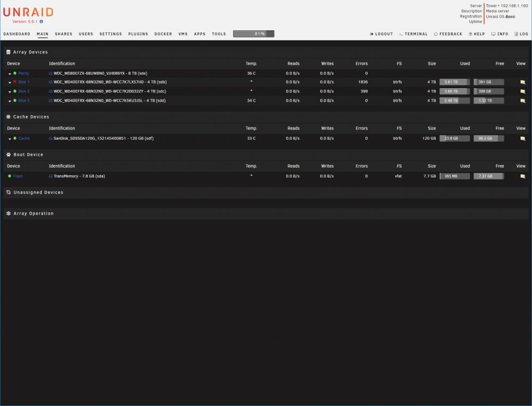This screenshot has height=406, width=532.
Task: Open the system Log
Action: pyautogui.click(x=521, y=34)
